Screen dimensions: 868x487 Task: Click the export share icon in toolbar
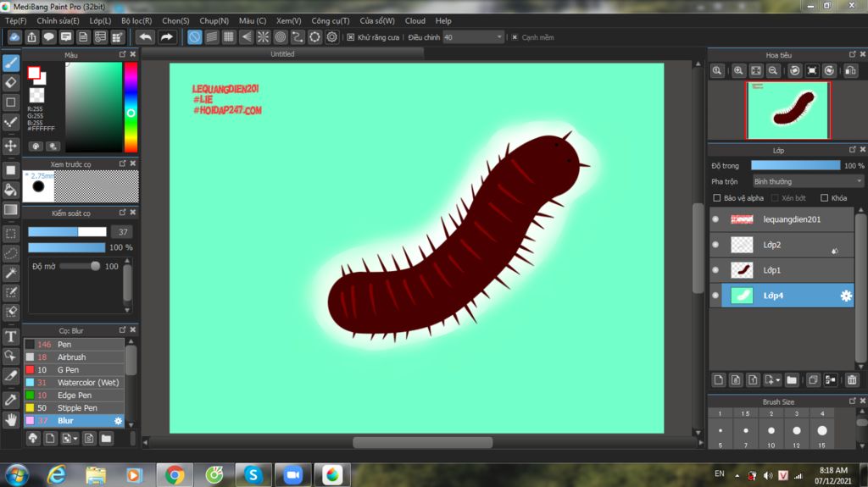tap(31, 37)
